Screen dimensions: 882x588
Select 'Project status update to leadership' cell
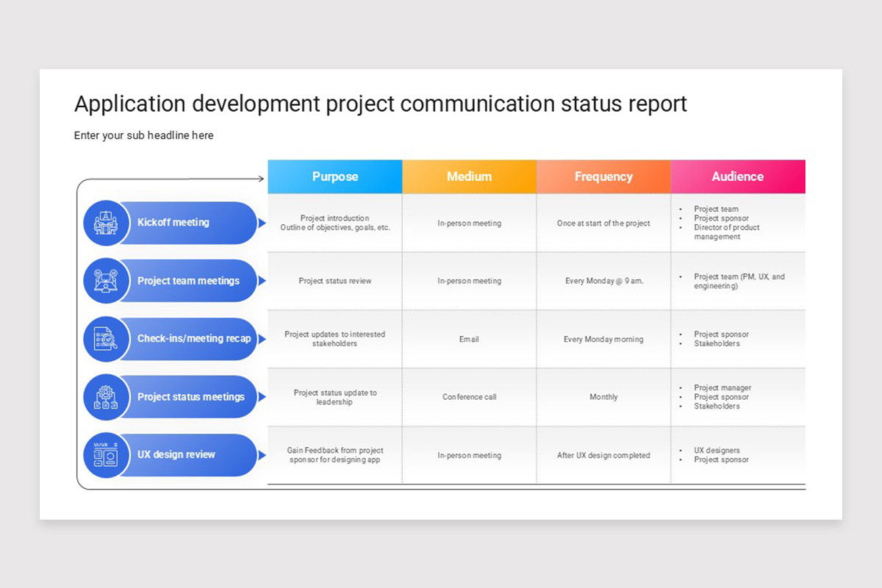pyautogui.click(x=335, y=397)
